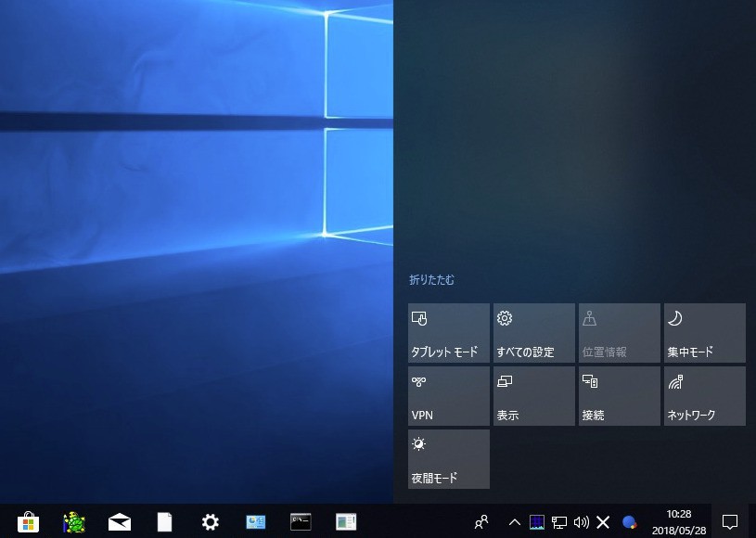Click the blue circle tray icon
The height and width of the screenshot is (538, 756).
coord(629,522)
